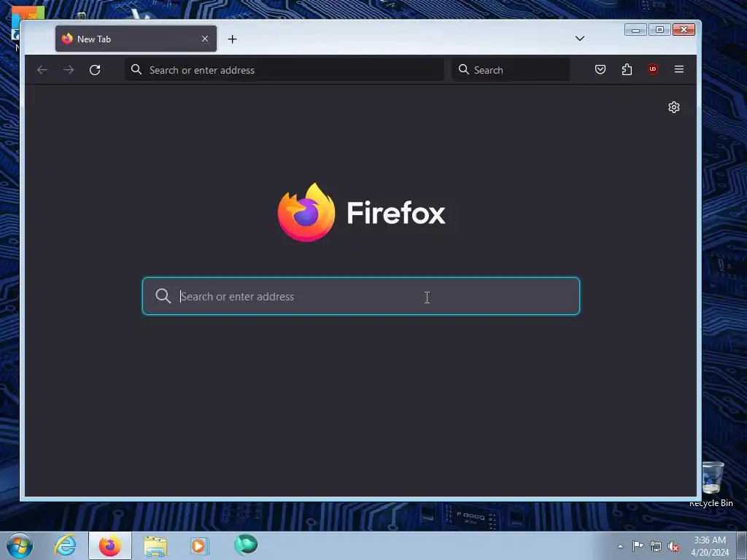This screenshot has height=560, width=747.
Task: Launch Windows Media Player from taskbar
Action: tap(200, 545)
